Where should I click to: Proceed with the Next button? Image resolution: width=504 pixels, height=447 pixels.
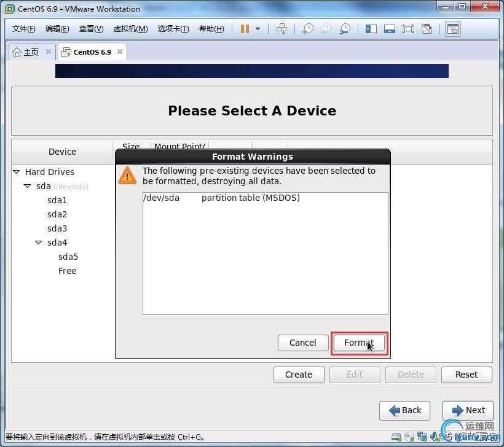(x=468, y=410)
